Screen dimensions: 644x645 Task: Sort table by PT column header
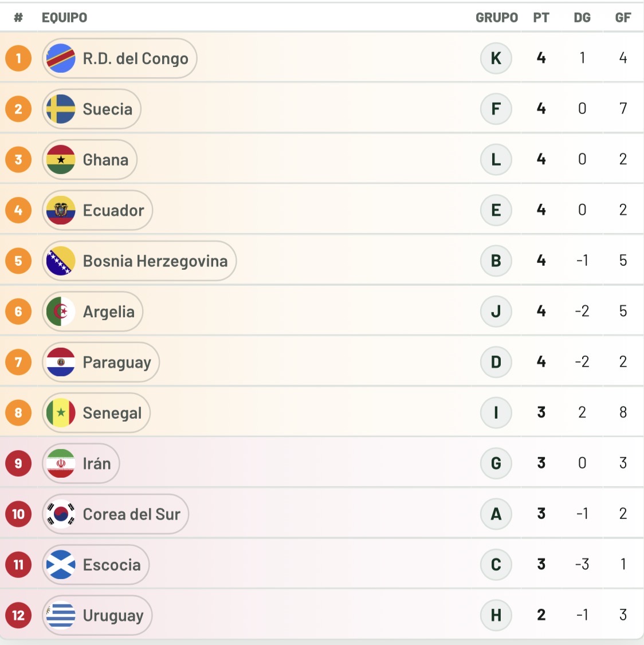coord(541,18)
